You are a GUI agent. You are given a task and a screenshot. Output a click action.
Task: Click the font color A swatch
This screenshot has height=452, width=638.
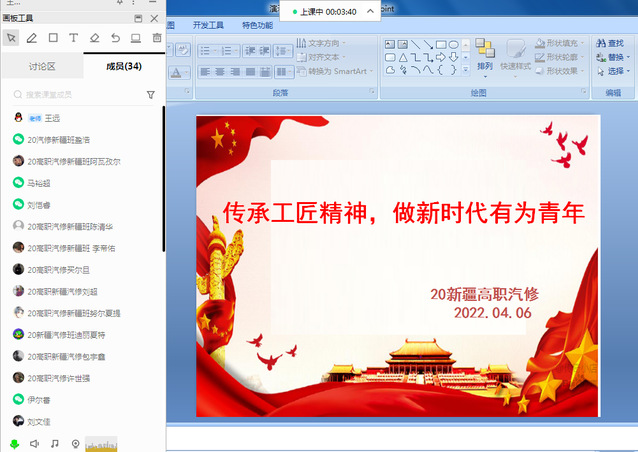pyautogui.click(x=176, y=72)
